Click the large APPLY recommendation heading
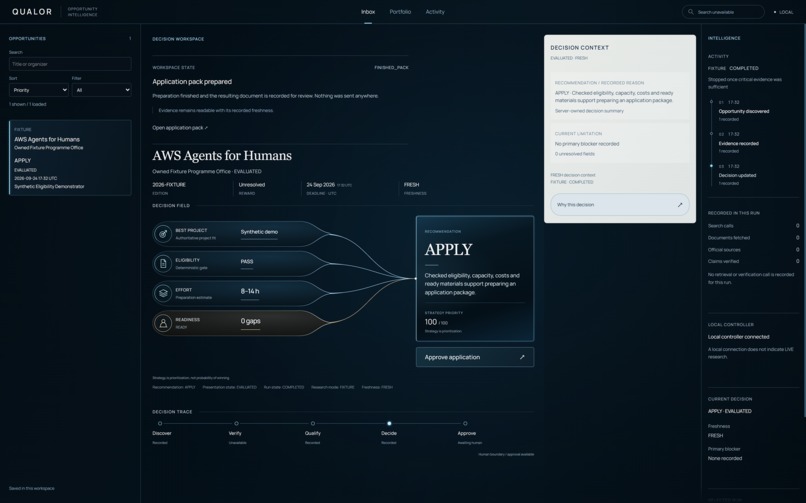 coord(448,250)
